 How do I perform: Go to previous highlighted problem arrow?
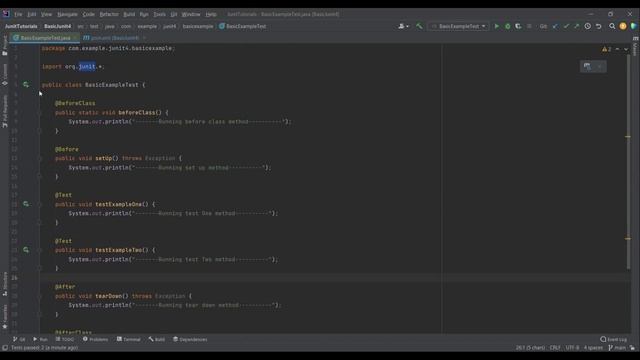pyautogui.click(x=617, y=49)
